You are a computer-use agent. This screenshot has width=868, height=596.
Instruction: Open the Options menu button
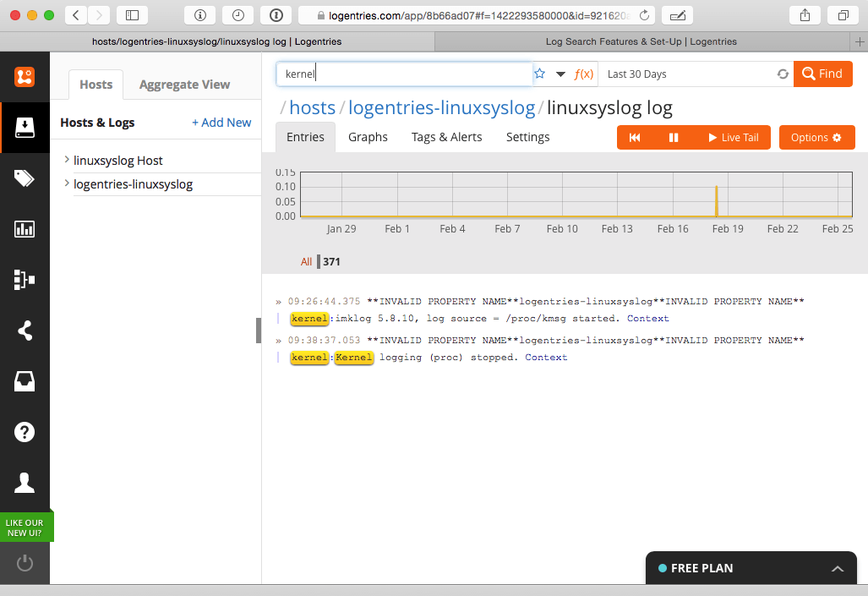817,137
